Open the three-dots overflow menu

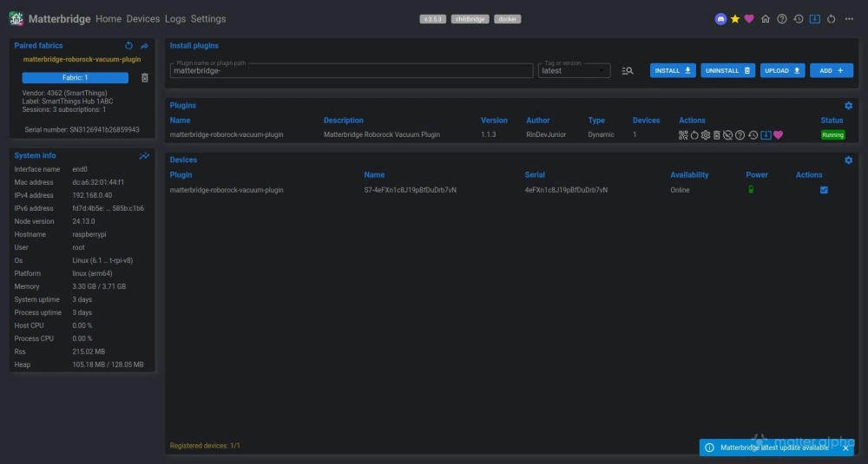850,19
